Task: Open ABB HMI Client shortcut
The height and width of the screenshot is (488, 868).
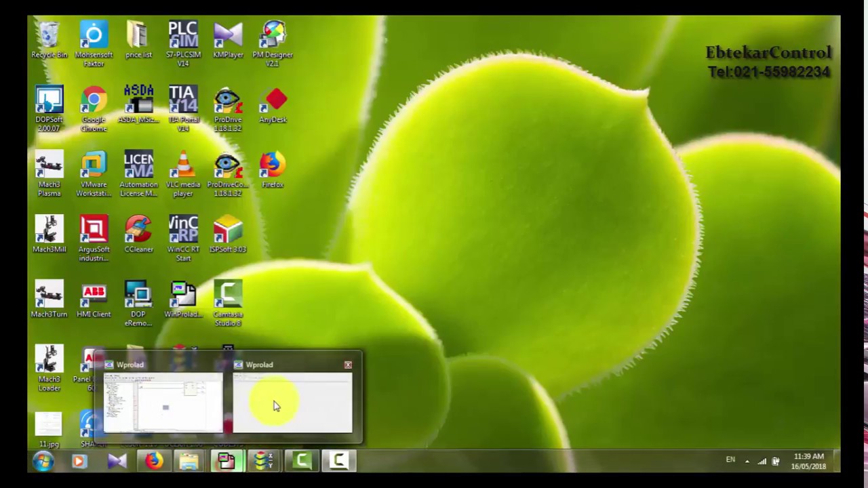Action: click(x=94, y=300)
